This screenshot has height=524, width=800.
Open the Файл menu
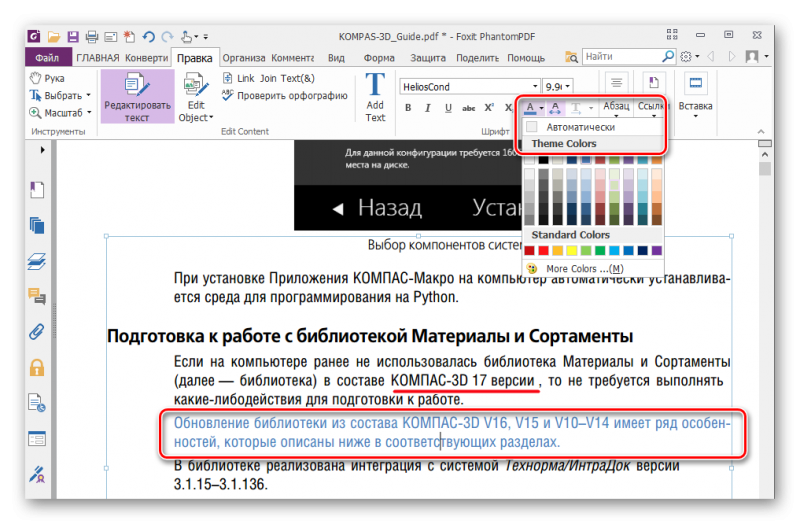click(x=46, y=58)
